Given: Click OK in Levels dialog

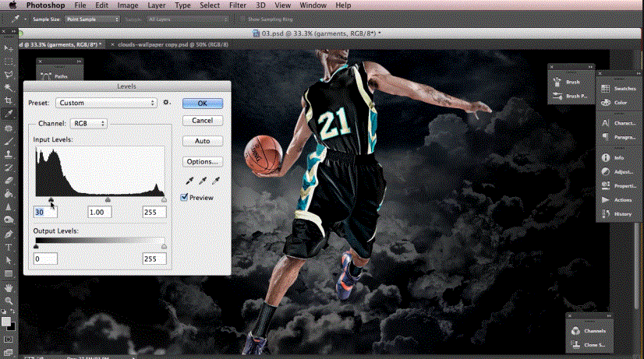Looking at the screenshot, I should (203, 104).
